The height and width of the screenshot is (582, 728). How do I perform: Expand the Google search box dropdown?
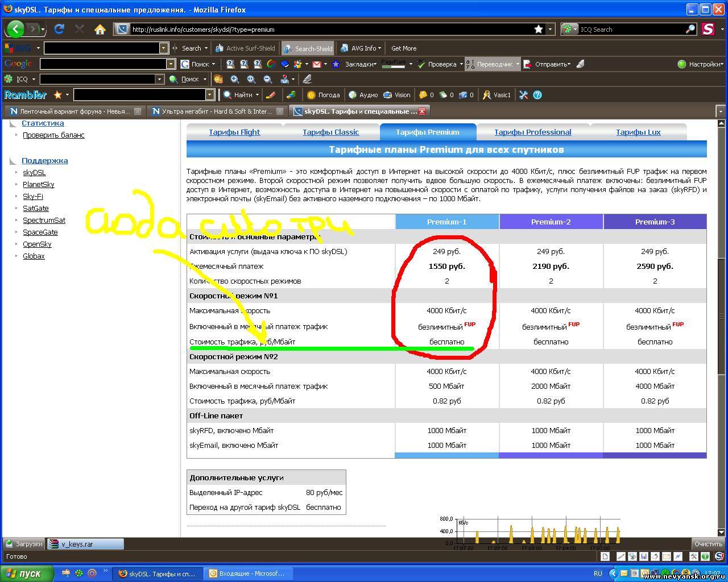[x=171, y=64]
